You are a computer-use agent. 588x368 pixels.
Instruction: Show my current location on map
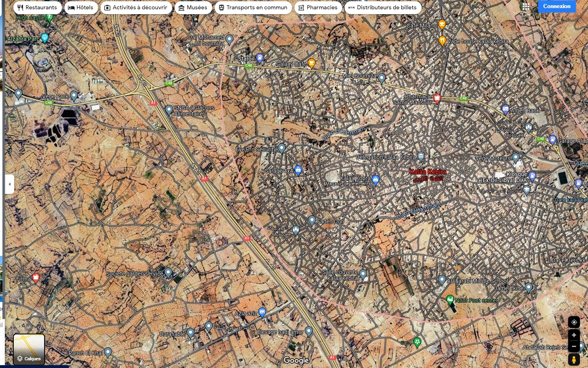574,322
